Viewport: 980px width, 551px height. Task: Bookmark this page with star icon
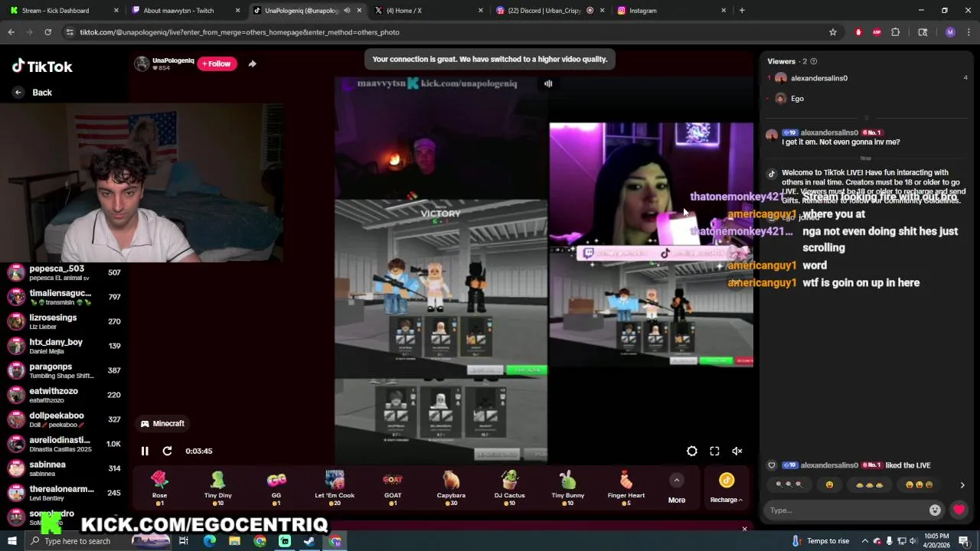tap(832, 32)
